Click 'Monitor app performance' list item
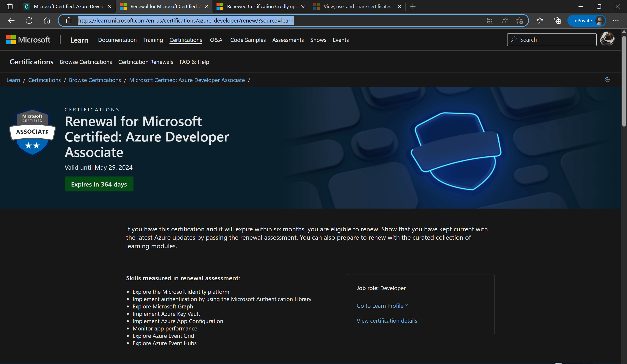627x364 pixels. tap(165, 329)
